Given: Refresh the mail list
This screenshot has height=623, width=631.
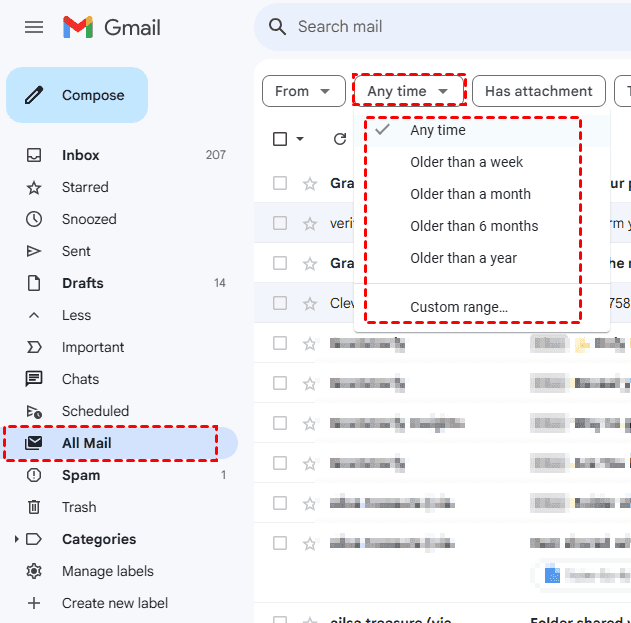Looking at the screenshot, I should click(340, 139).
